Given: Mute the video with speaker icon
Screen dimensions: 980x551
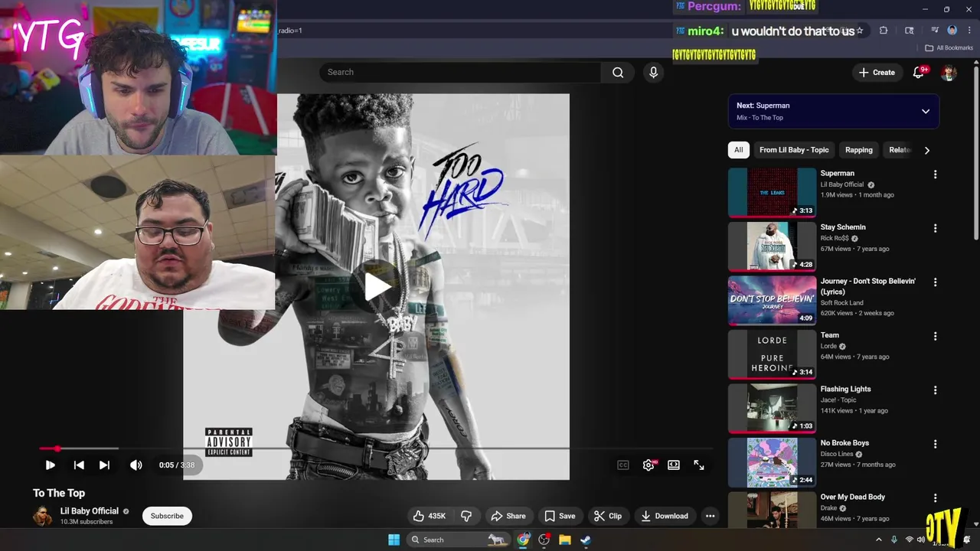Looking at the screenshot, I should tap(136, 465).
